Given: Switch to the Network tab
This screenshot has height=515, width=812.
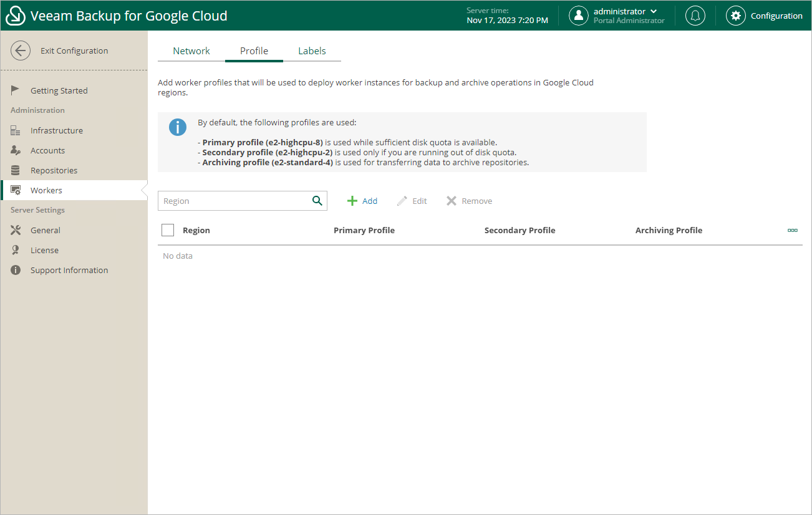Looking at the screenshot, I should pyautogui.click(x=191, y=51).
